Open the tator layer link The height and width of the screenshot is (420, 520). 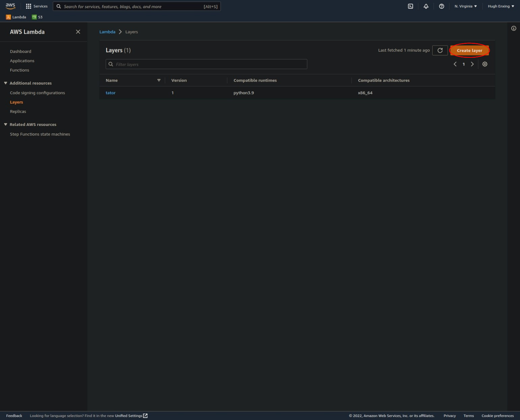tap(111, 93)
